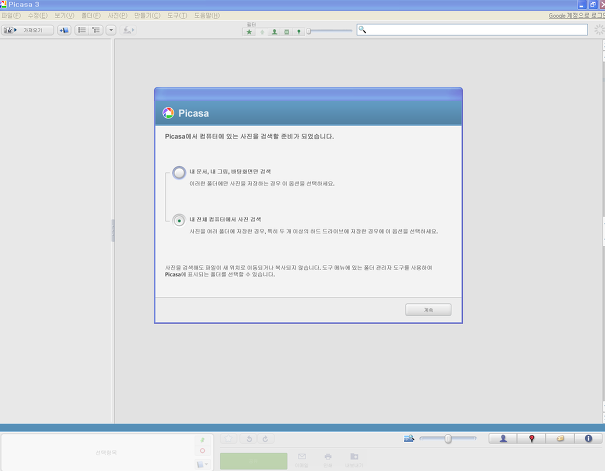Adjust the date range filter slider
Image resolution: width=605 pixels, height=471 pixels.
coord(330,31)
